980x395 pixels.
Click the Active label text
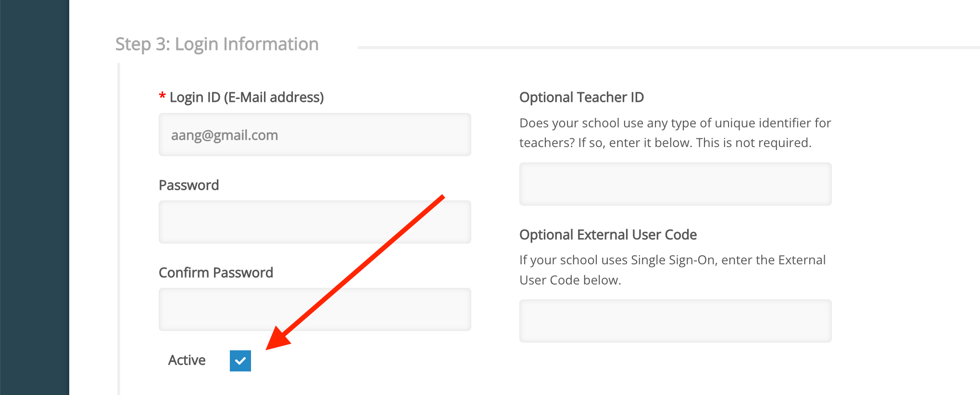pyautogui.click(x=187, y=360)
